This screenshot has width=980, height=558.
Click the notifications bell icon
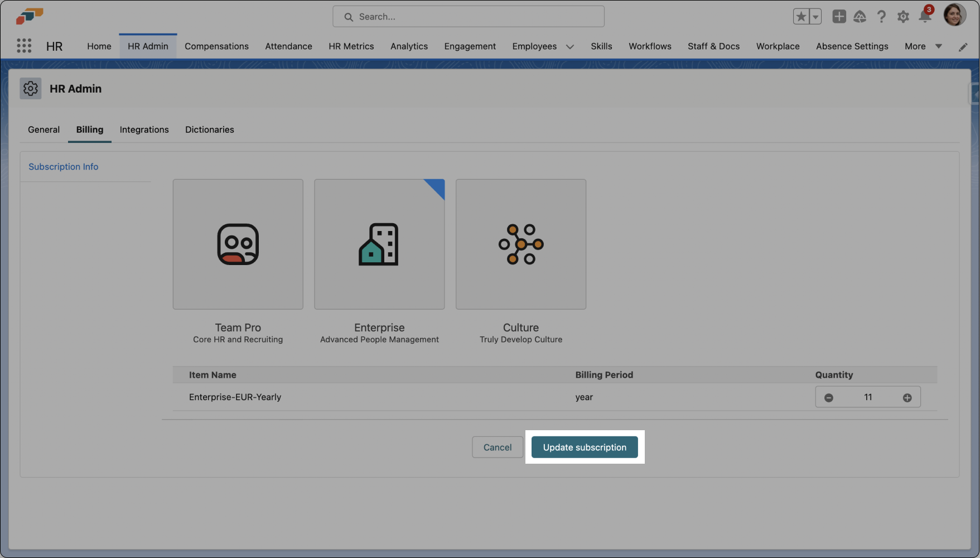(925, 17)
